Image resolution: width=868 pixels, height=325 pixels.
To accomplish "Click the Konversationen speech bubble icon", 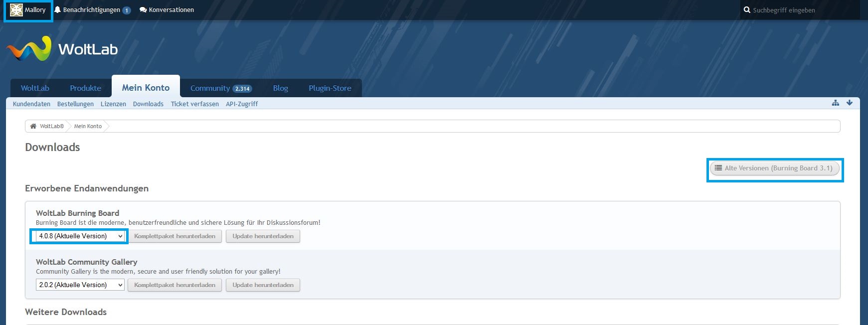I will pos(143,10).
